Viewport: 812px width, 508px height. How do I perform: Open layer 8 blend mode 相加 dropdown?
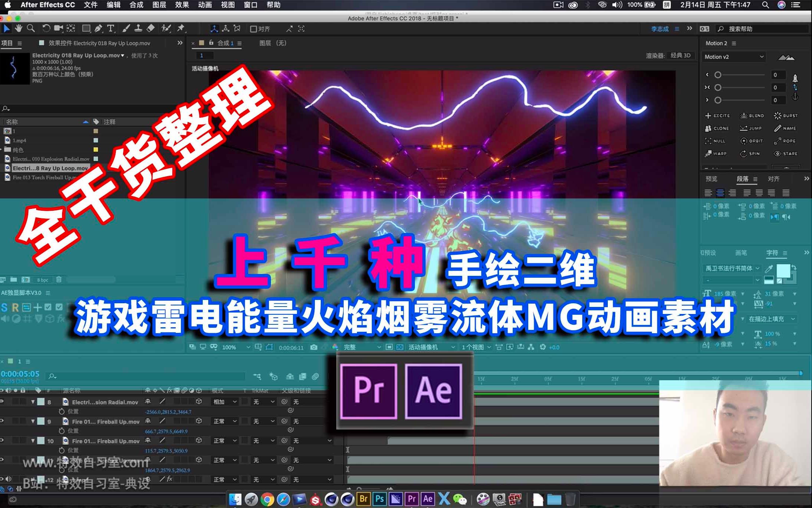pyautogui.click(x=225, y=402)
